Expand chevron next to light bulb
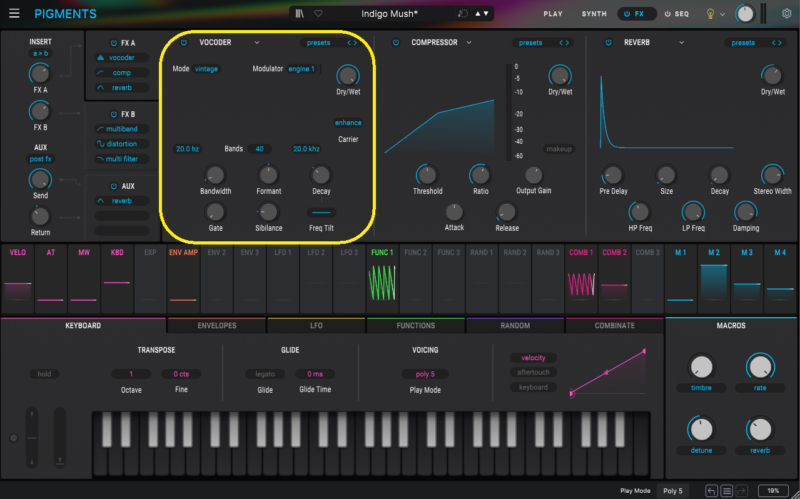 (722, 14)
